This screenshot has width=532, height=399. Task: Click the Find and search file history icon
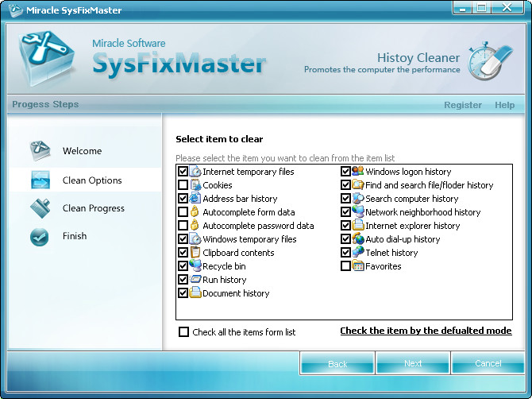[358, 184]
